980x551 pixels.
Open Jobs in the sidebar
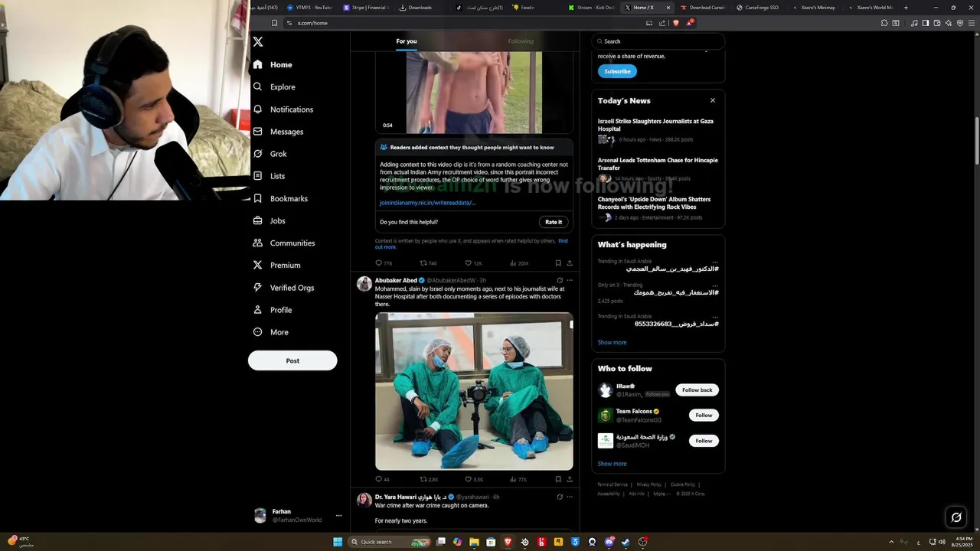click(269, 221)
